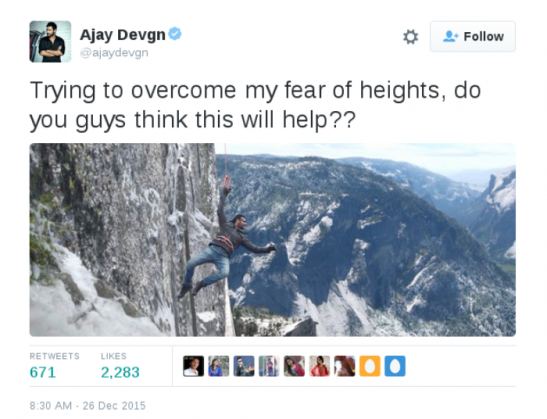
Task: Open the first liker's avatar
Action: coord(194,366)
